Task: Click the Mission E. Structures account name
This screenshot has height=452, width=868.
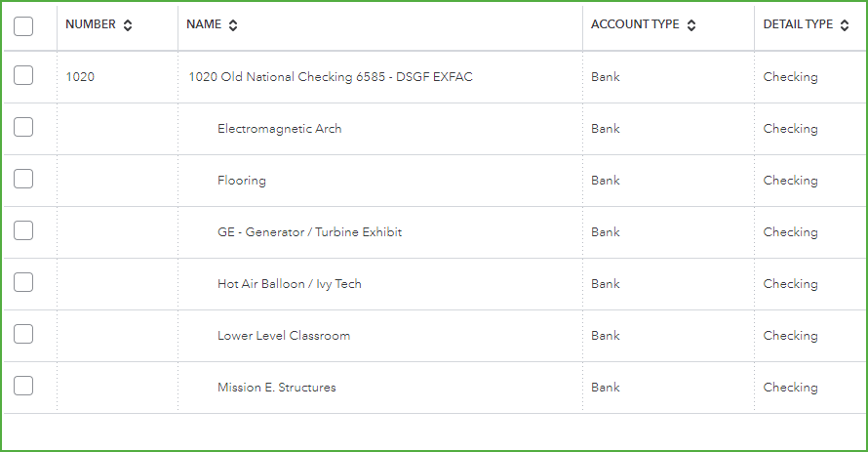Action: pos(276,388)
